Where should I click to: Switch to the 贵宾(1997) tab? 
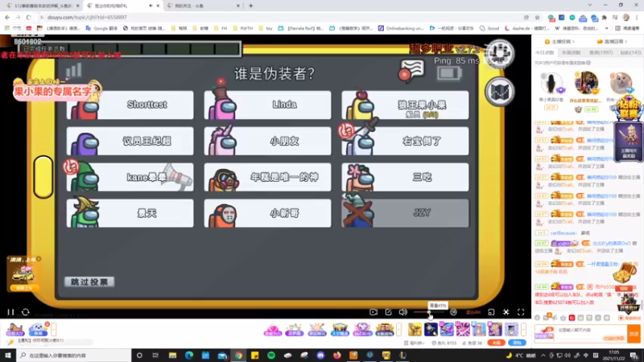click(601, 52)
